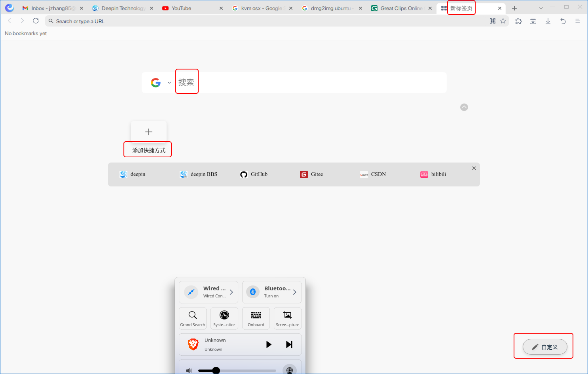Click the browser logo in the tab strip
The image size is (588, 374).
coord(9,8)
